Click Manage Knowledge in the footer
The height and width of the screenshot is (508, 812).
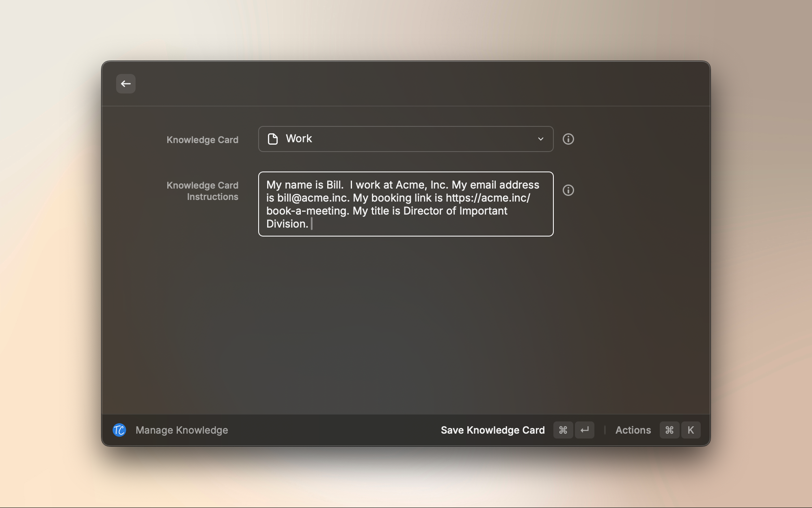click(182, 430)
